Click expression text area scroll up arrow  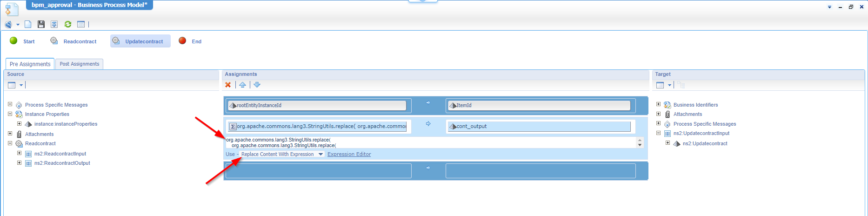pos(640,140)
